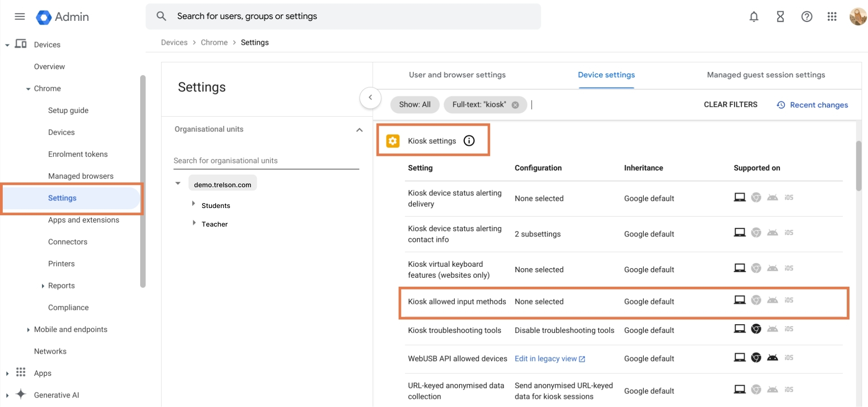Expand the Teacher organisational unit
Screen dimensions: 868x407
pos(193,222)
